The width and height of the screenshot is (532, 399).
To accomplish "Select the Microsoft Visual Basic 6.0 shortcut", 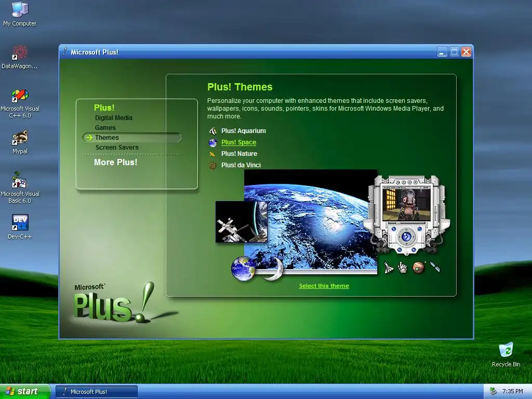I will coord(20,188).
